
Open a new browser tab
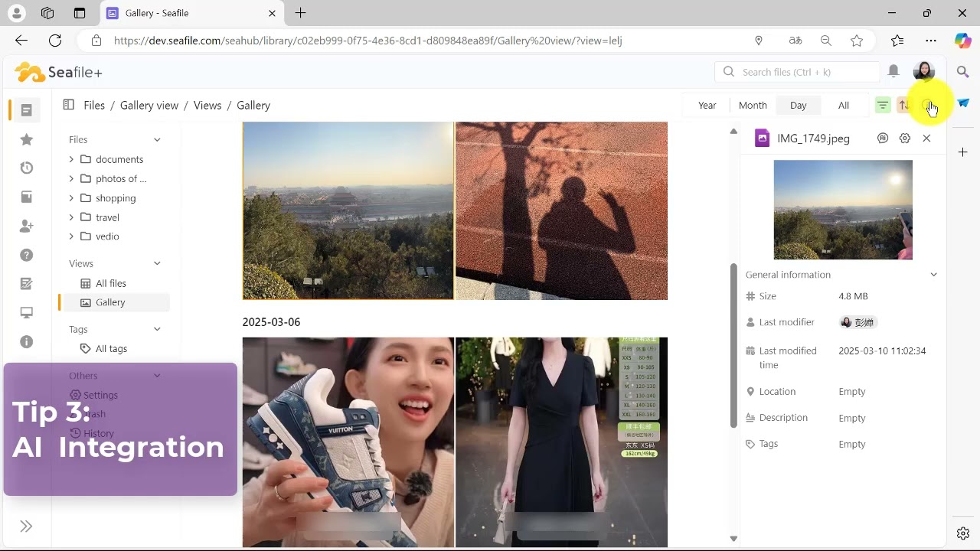point(301,13)
